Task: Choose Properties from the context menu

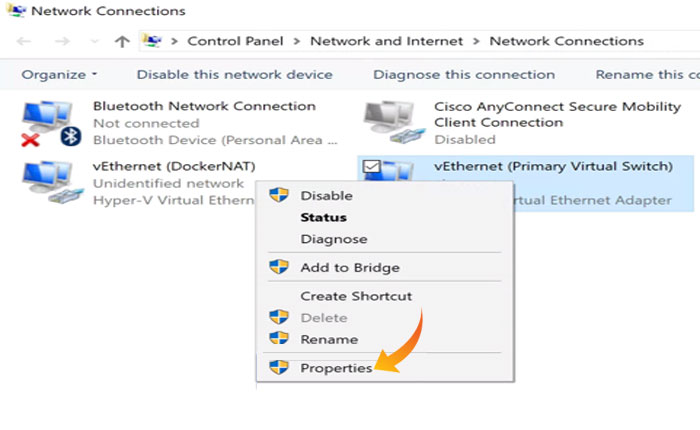Action: [x=336, y=368]
